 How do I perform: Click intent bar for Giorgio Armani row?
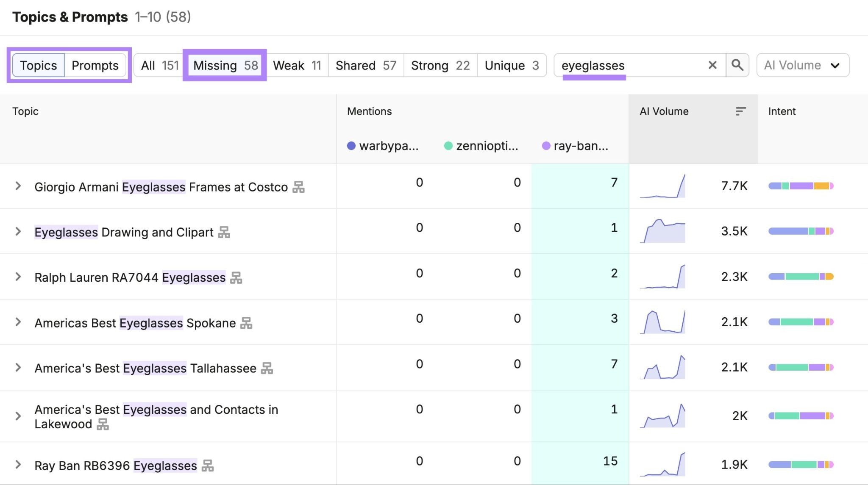[x=801, y=186]
